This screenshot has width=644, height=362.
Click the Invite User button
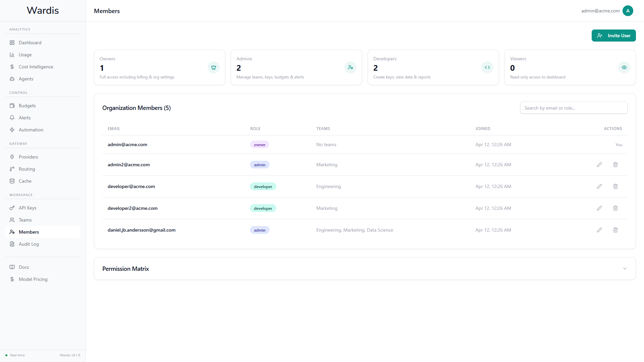[x=613, y=36]
